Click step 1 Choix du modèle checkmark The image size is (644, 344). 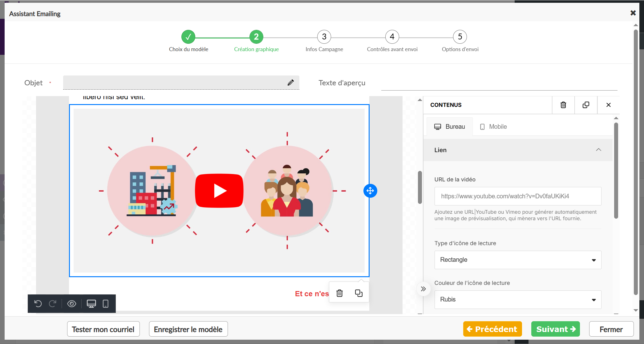[188, 37]
